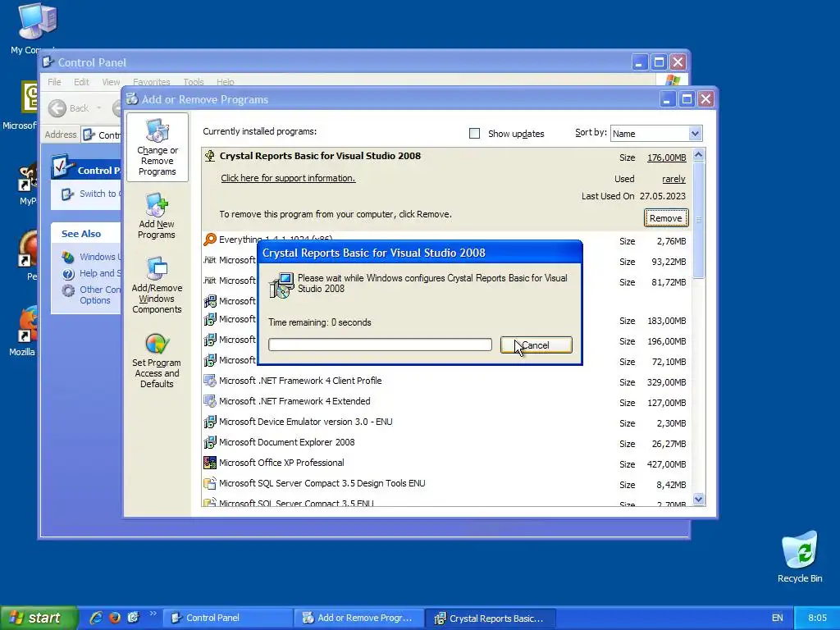Open Tools menu in Control Panel window
The height and width of the screenshot is (630, 840).
click(194, 82)
